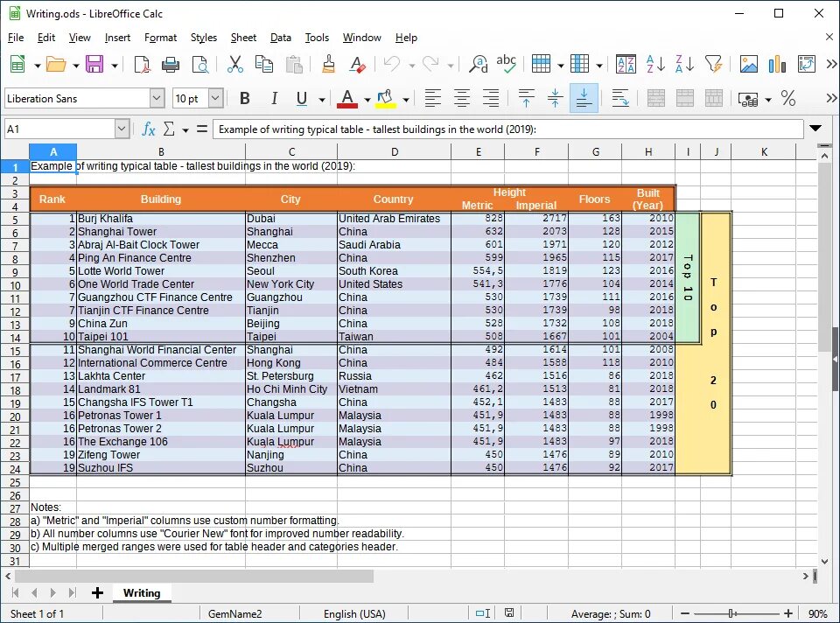Image resolution: width=840 pixels, height=623 pixels.
Task: Click zoom out minus button
Action: click(684, 613)
